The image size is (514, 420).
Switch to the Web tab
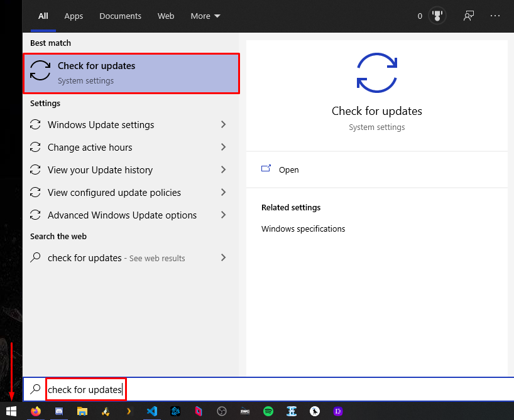click(165, 16)
